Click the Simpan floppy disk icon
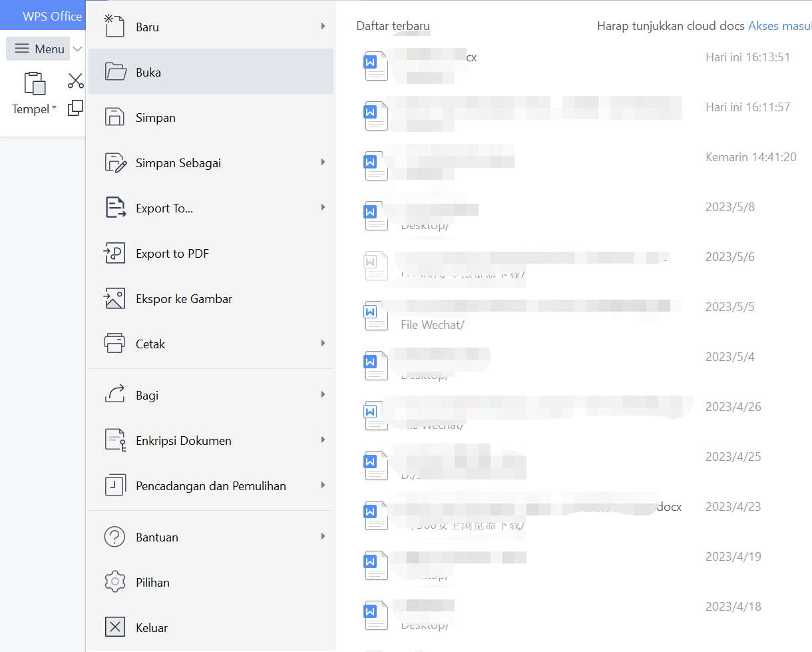Viewport: 812px width, 652px height. pyautogui.click(x=115, y=117)
